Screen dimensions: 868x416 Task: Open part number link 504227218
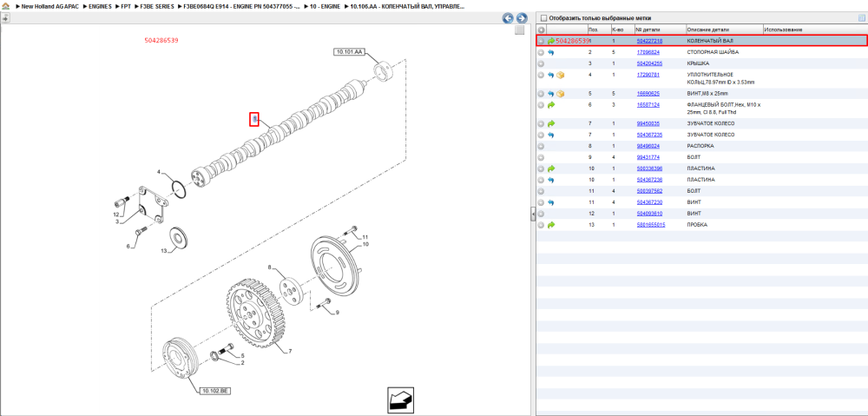649,41
